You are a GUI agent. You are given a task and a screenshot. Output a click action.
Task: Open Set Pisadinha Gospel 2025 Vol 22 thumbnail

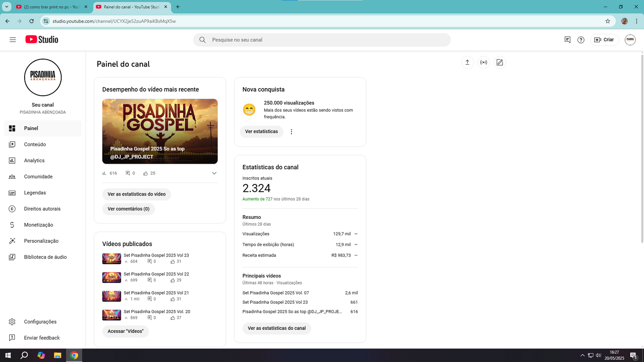pos(111,278)
